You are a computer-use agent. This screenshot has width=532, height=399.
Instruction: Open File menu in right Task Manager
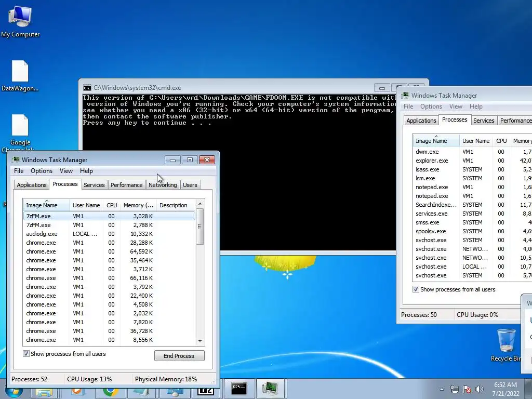point(408,106)
